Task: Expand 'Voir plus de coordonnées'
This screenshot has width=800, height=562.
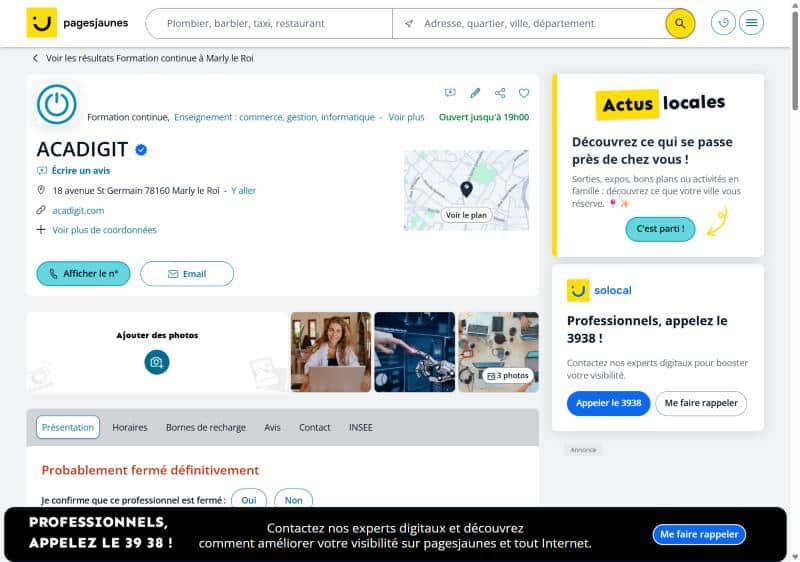Action: pyautogui.click(x=104, y=230)
